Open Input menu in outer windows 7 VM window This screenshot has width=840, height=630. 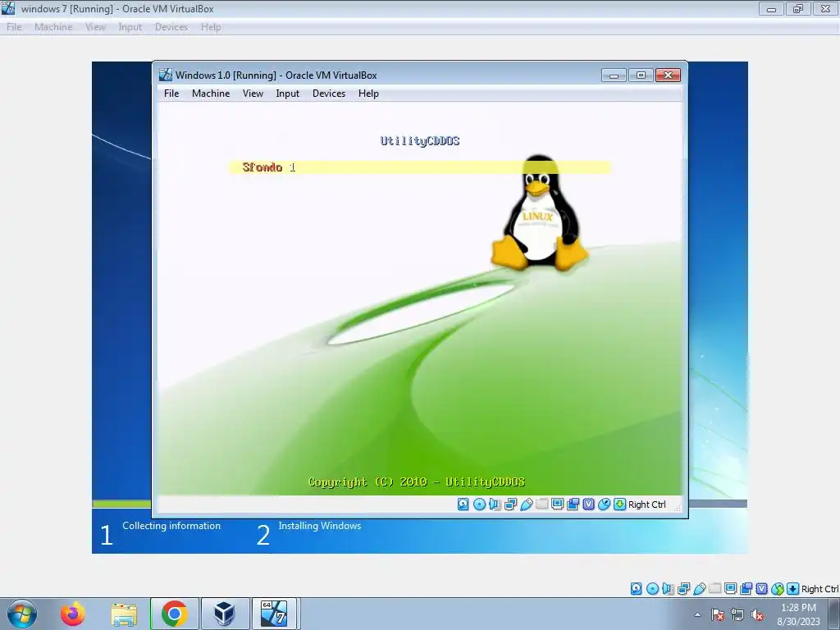click(130, 27)
